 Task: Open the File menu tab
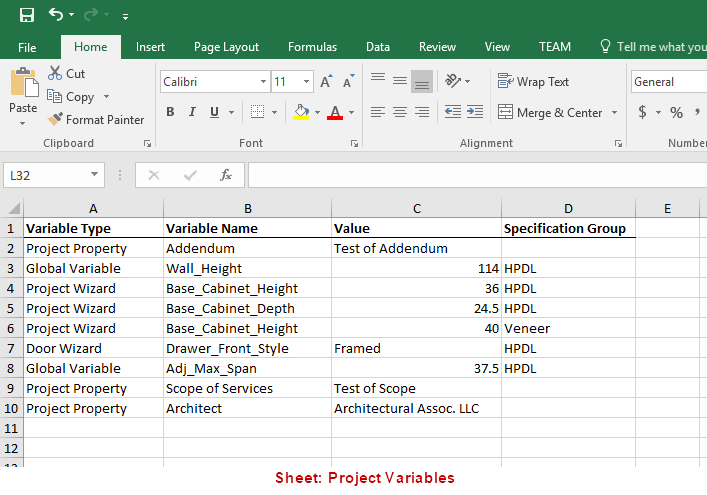pyautogui.click(x=27, y=47)
